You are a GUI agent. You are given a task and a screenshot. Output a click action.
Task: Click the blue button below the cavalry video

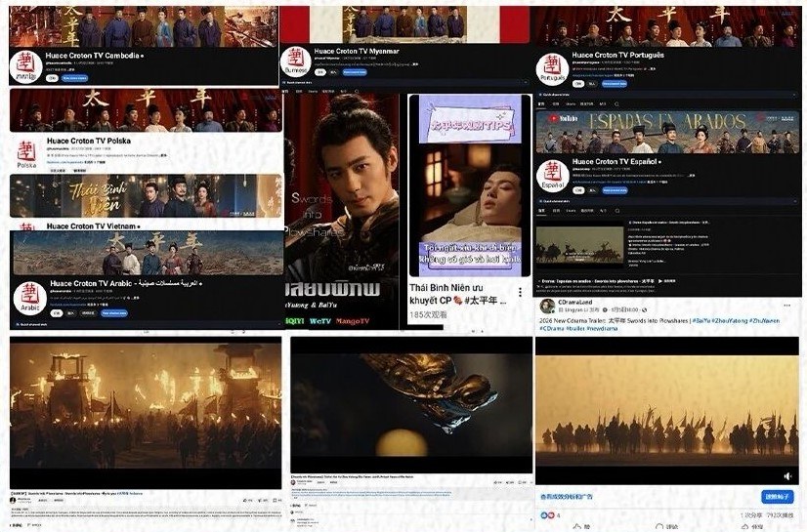[777, 496]
